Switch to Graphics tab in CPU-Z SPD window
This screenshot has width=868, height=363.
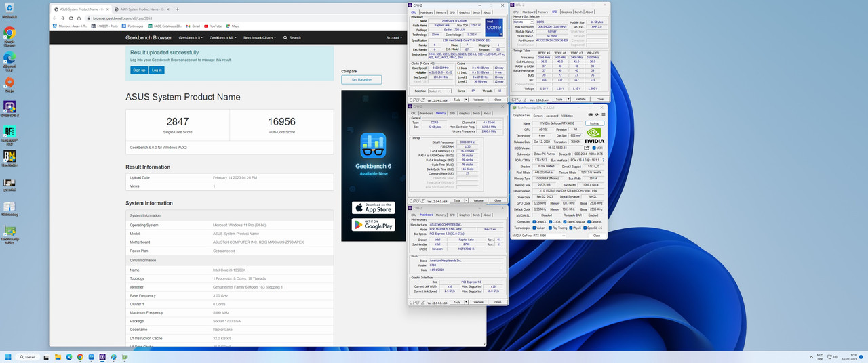(566, 12)
